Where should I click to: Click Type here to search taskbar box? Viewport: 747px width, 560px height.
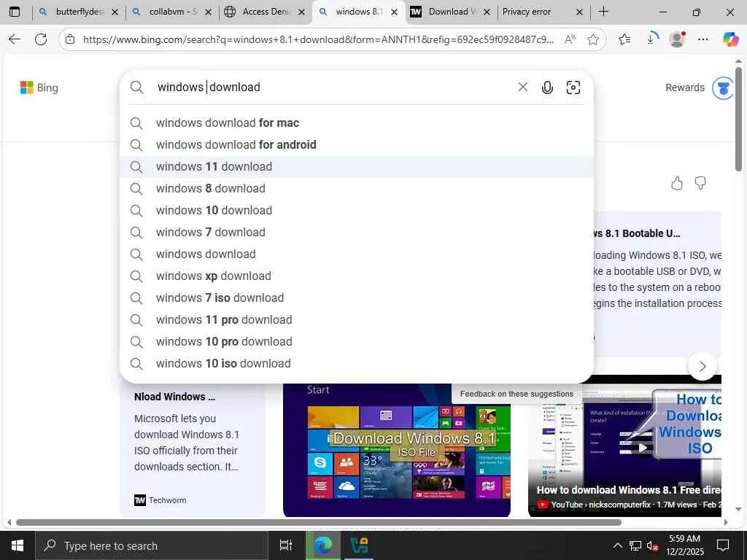(x=152, y=545)
